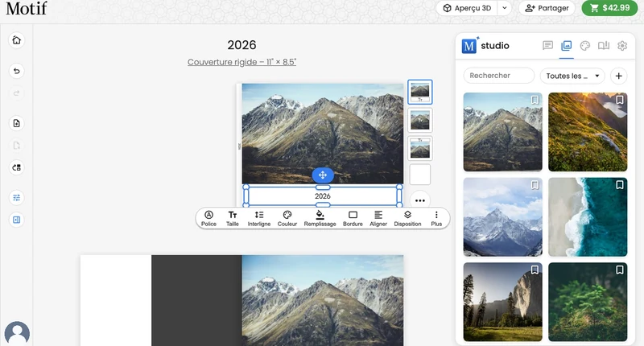Undo the last action
The width and height of the screenshot is (644, 346).
[x=16, y=71]
